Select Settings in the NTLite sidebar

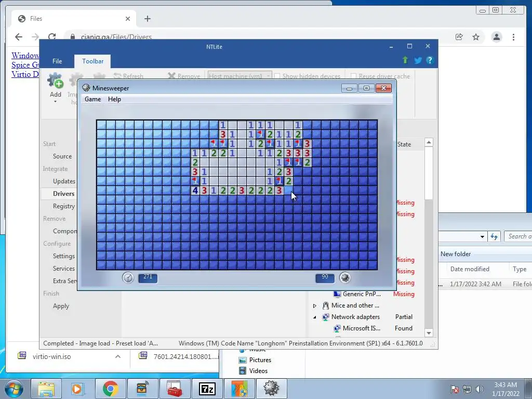pos(64,256)
